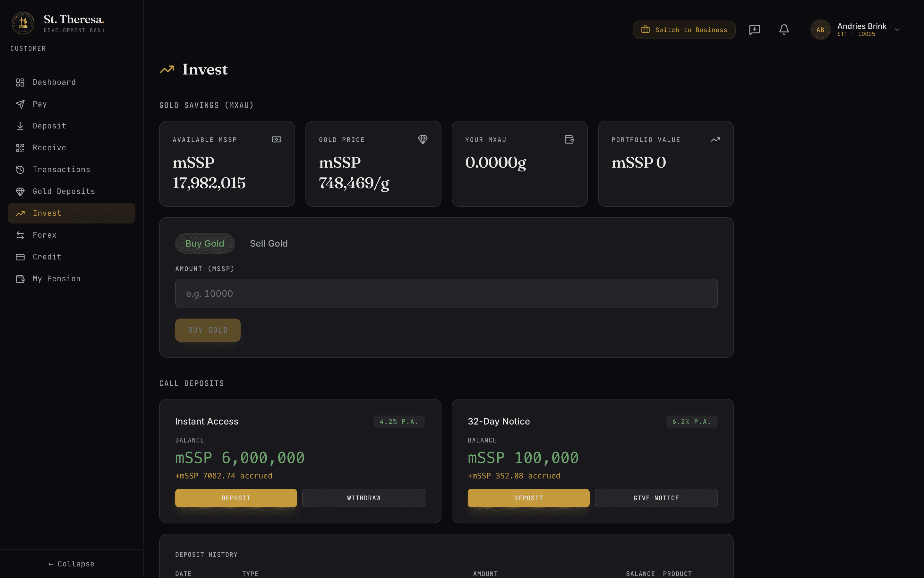Screen dimensions: 924x578
Task: Click the Deposit download-arrow icon
Action: click(x=20, y=126)
